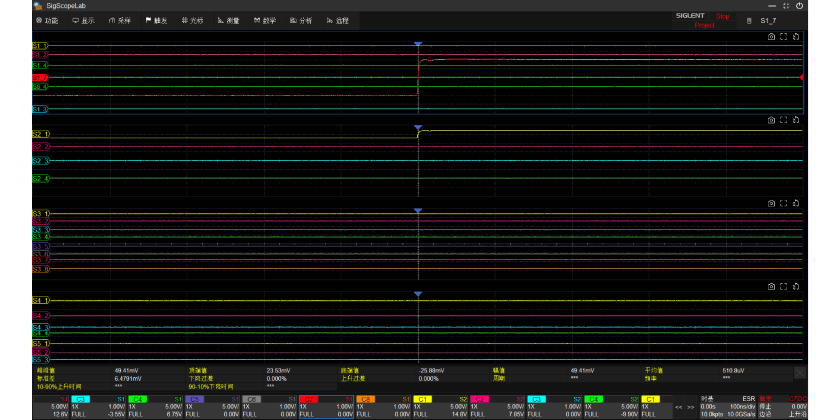
Task: Click the screenshot camera icon in first waveform window
Action: [x=771, y=37]
